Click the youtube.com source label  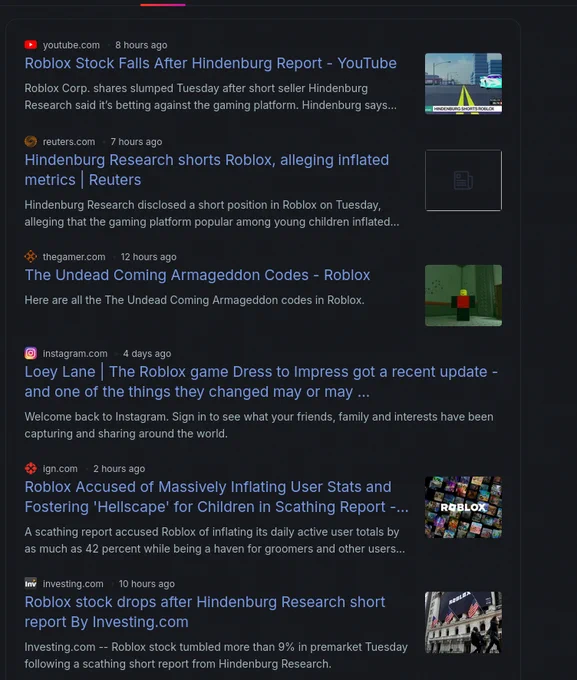pos(71,45)
